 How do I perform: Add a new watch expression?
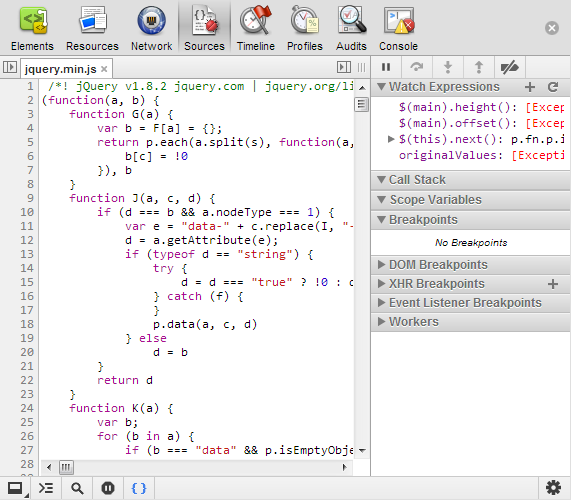(530, 87)
